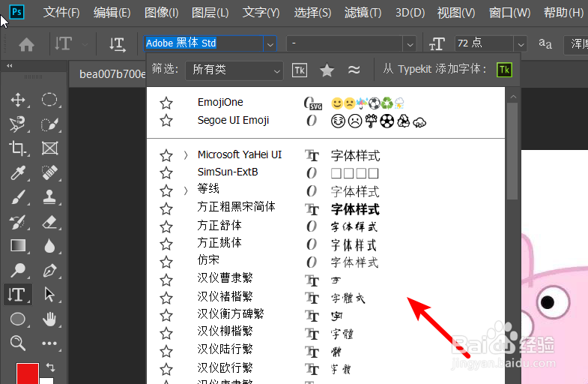Select the Clone Stamp tool

(49, 196)
